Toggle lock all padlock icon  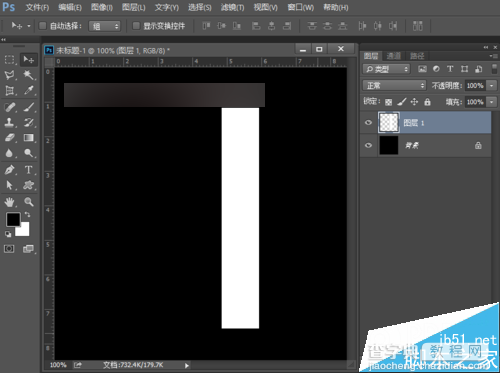427,102
